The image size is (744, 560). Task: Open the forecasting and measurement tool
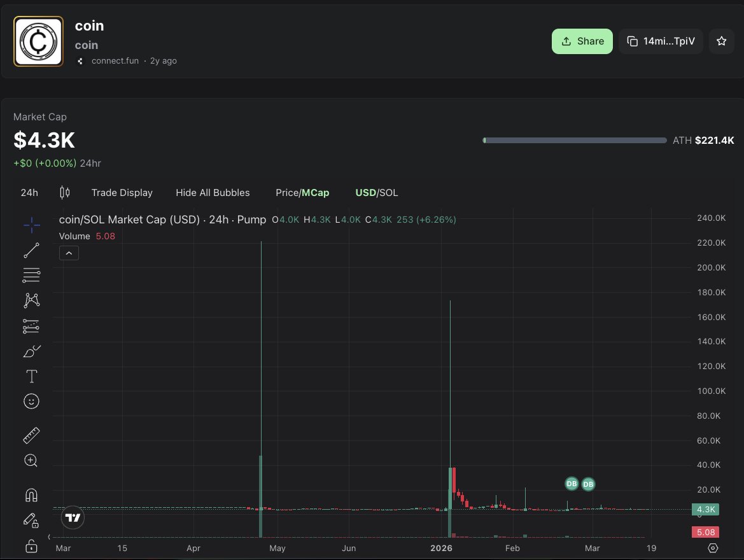[31, 326]
